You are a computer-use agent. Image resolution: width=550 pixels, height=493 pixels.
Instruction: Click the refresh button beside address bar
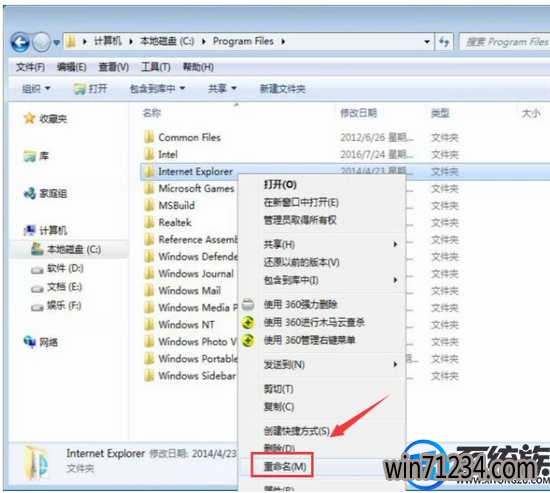444,42
